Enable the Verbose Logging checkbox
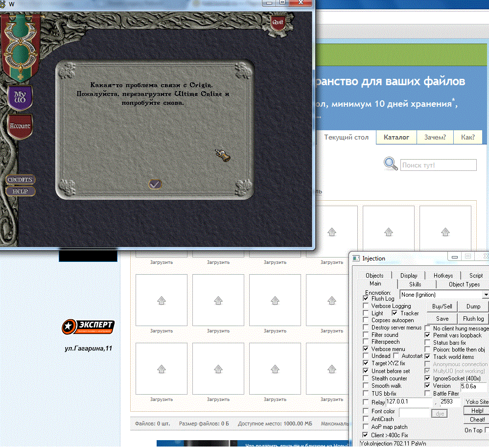489x448 pixels. click(x=366, y=306)
